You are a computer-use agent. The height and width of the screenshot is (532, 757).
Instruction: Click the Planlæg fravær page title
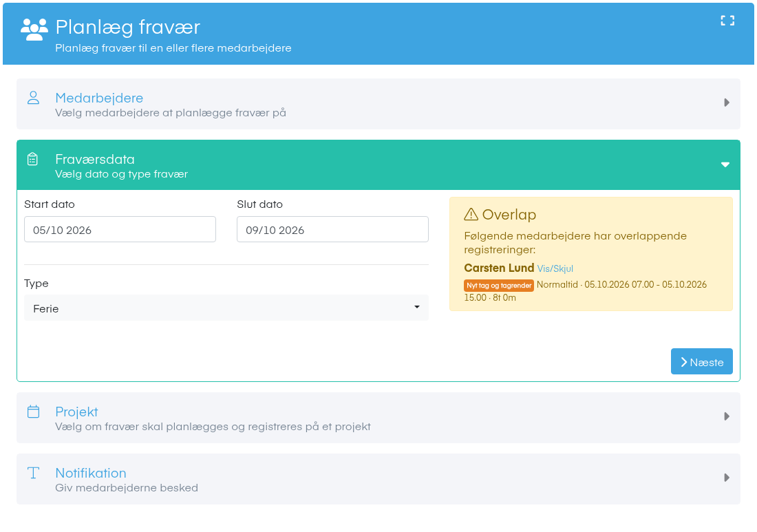[127, 28]
